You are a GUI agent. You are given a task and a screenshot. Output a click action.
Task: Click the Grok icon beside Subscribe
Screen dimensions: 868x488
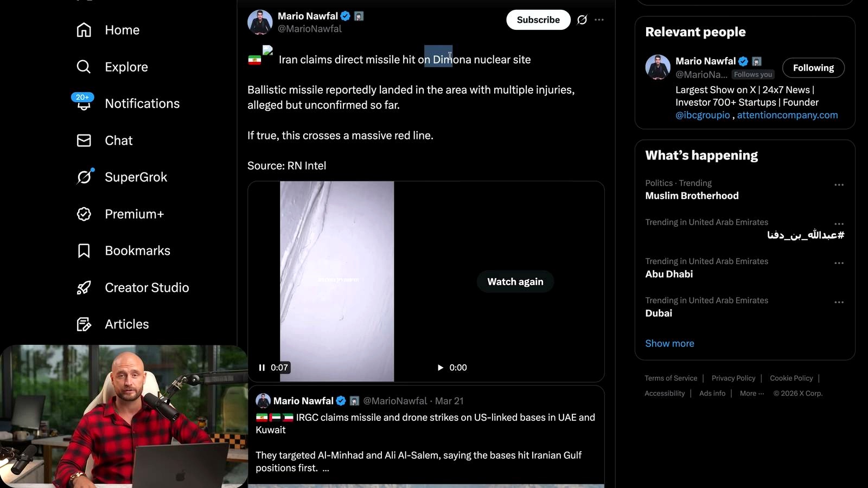click(582, 20)
